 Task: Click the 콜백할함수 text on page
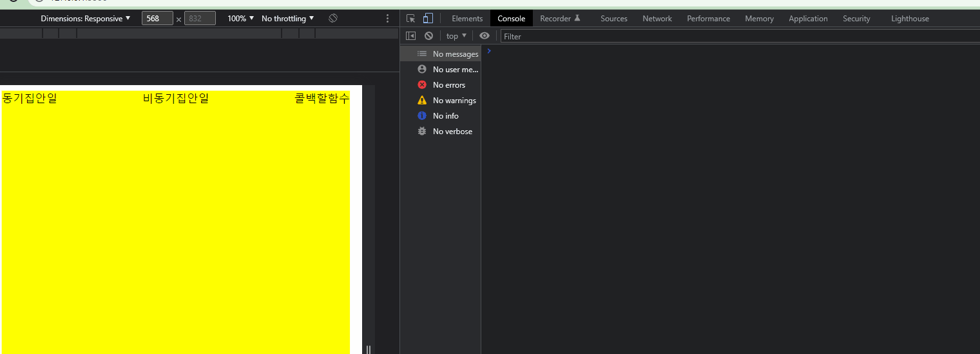point(322,98)
